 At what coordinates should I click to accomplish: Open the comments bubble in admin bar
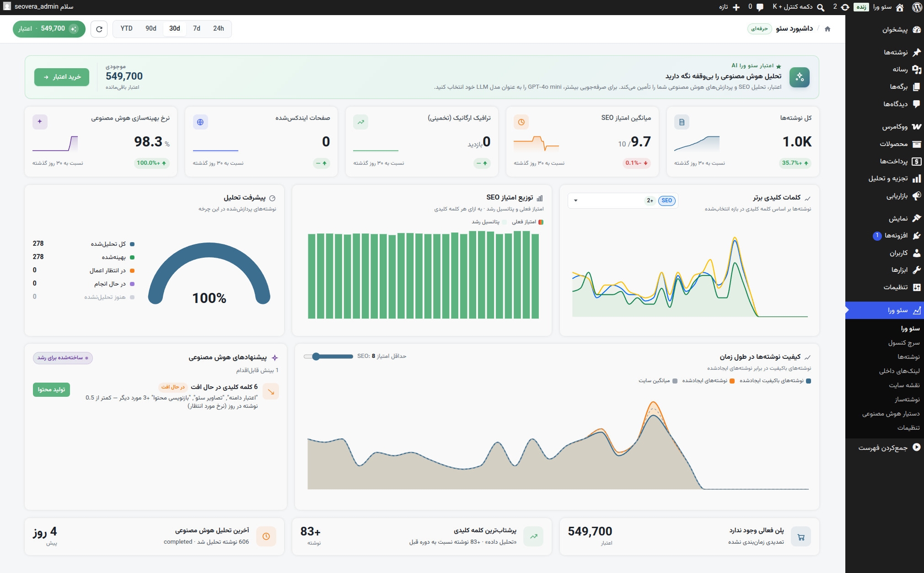click(x=760, y=7)
